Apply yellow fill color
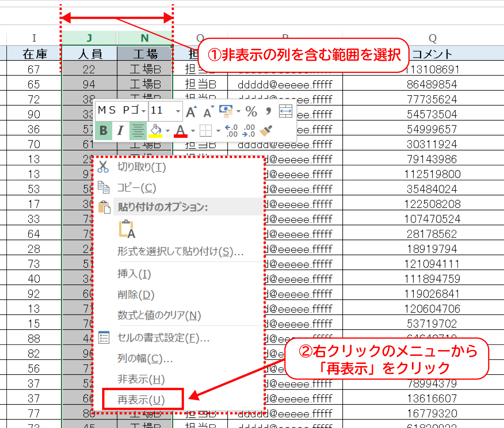Screen dimensions: 504x428 pos(156,130)
